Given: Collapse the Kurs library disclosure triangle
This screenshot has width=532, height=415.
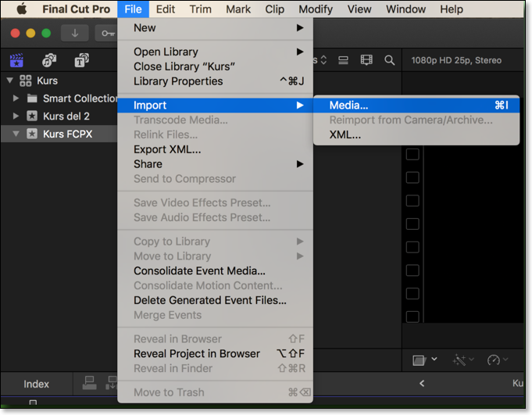Looking at the screenshot, I should click(10, 80).
